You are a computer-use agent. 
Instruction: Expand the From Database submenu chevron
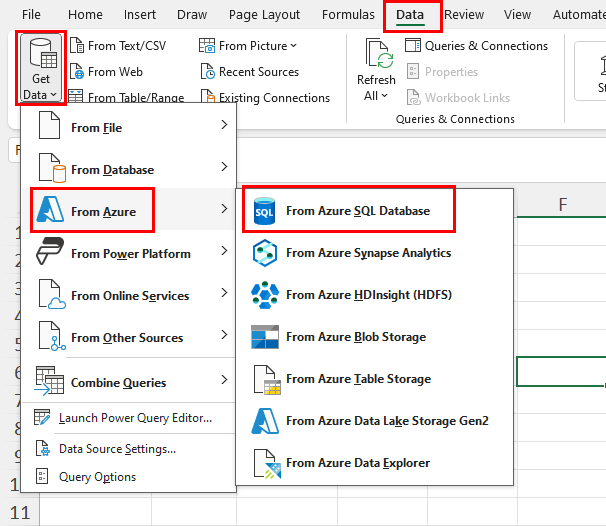[x=224, y=167]
